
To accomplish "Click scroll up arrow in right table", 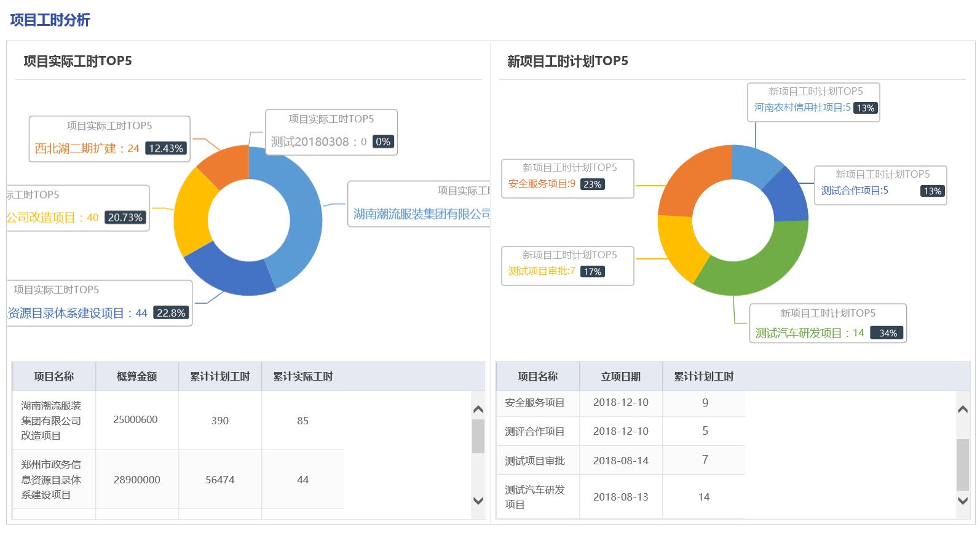I will point(963,409).
